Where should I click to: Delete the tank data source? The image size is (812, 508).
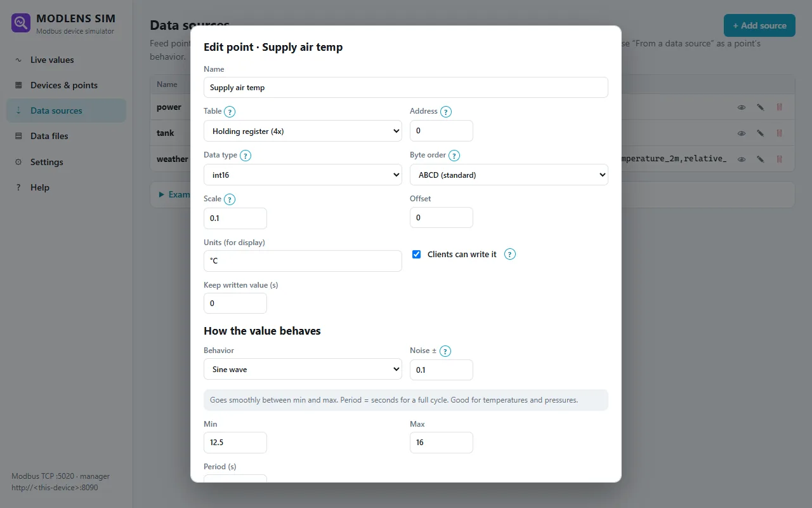click(x=779, y=133)
